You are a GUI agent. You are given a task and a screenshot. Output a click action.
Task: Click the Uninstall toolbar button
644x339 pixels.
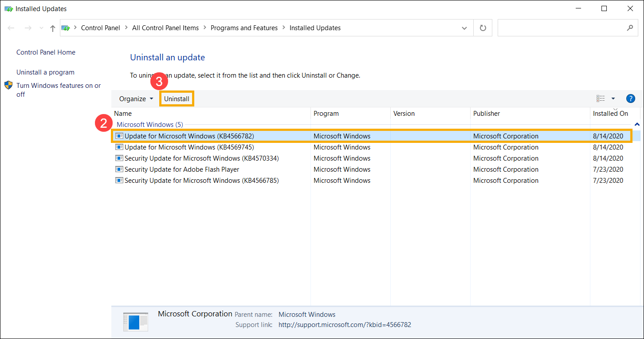[x=177, y=99]
